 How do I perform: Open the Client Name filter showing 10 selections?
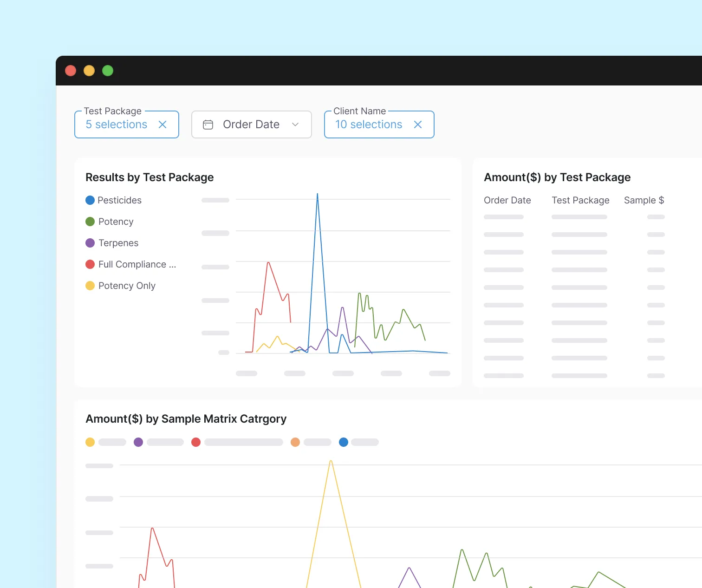pyautogui.click(x=379, y=124)
